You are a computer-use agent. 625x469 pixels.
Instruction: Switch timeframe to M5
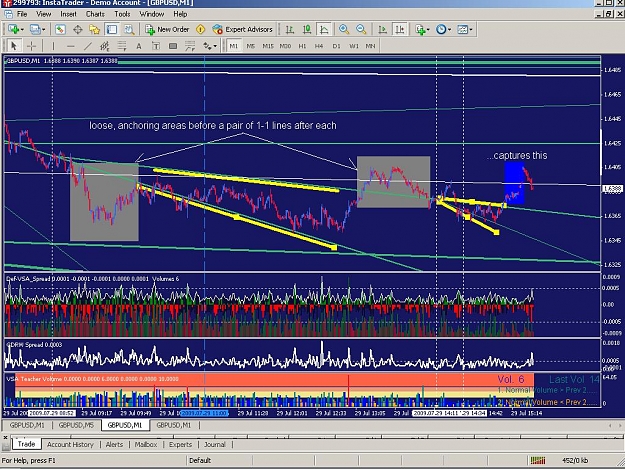[251, 46]
